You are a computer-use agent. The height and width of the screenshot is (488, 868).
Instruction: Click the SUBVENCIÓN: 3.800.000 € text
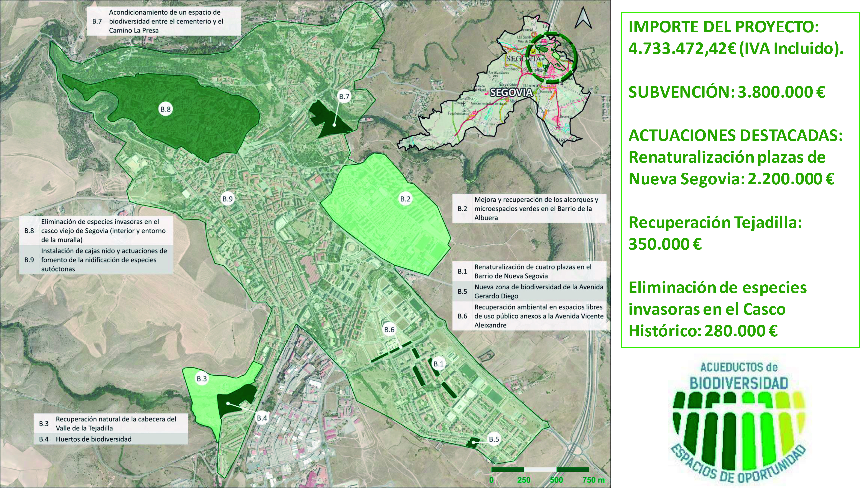point(727,92)
